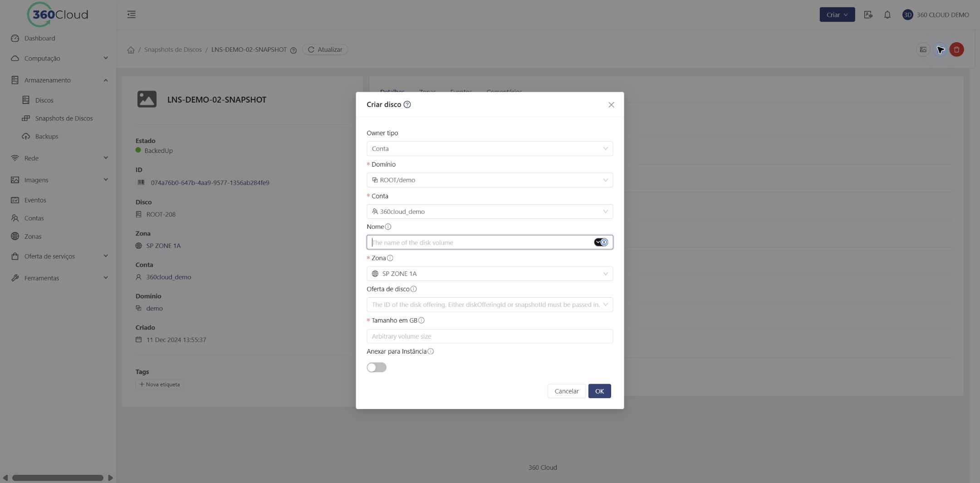Viewport: 980px width, 483px height.
Task: Open the project switcher icon beside Criar
Action: click(868, 15)
